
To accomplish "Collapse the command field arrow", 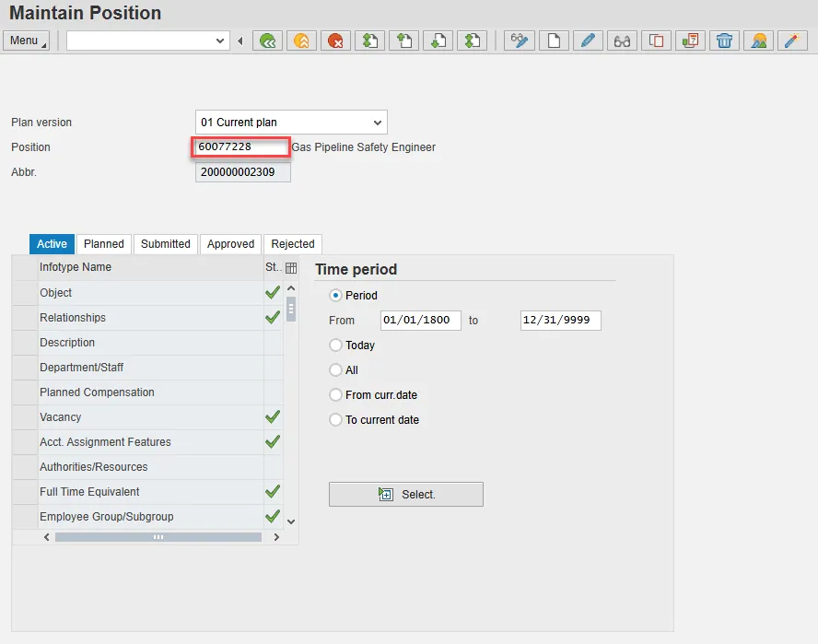I will click(x=240, y=41).
